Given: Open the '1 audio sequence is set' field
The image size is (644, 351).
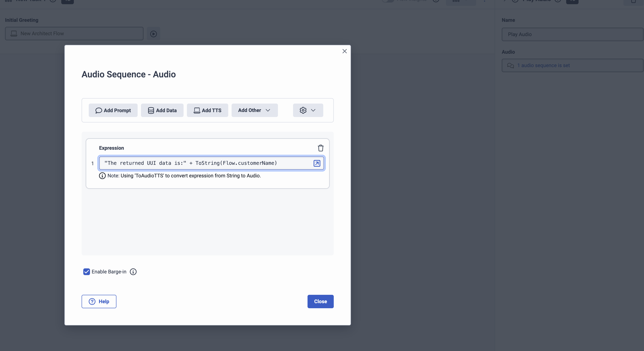Looking at the screenshot, I should tap(572, 65).
